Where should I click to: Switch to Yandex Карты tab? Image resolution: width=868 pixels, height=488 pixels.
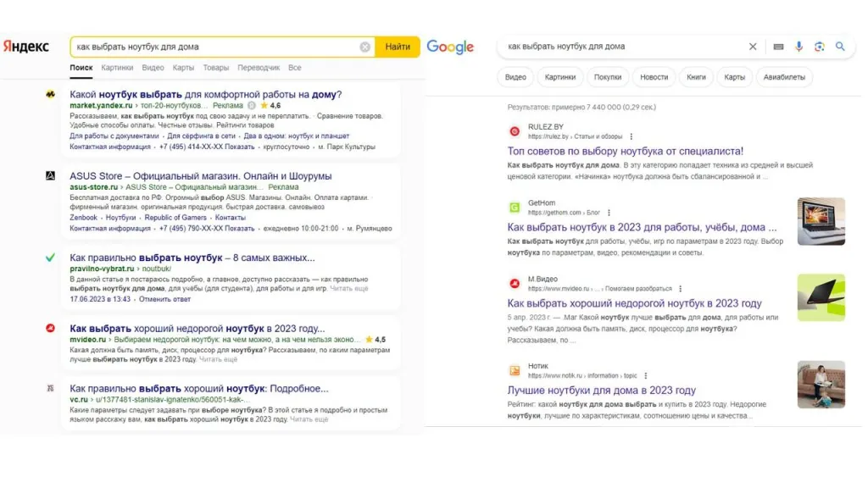pos(183,68)
